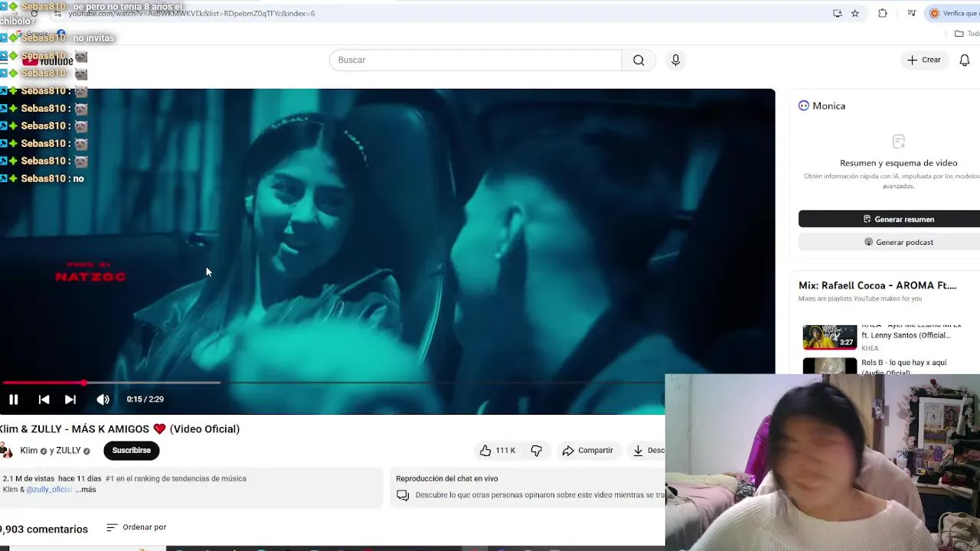
Task: Click the Compartir share button
Action: tap(587, 451)
